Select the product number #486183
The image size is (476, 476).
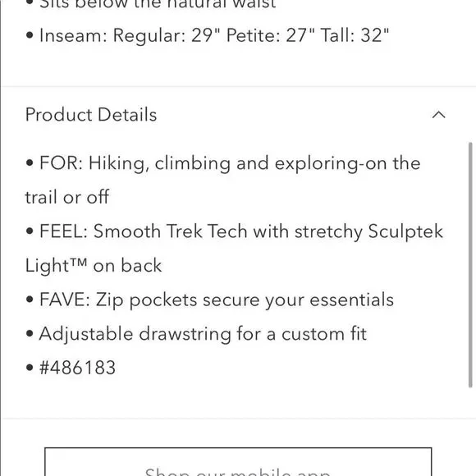78,368
